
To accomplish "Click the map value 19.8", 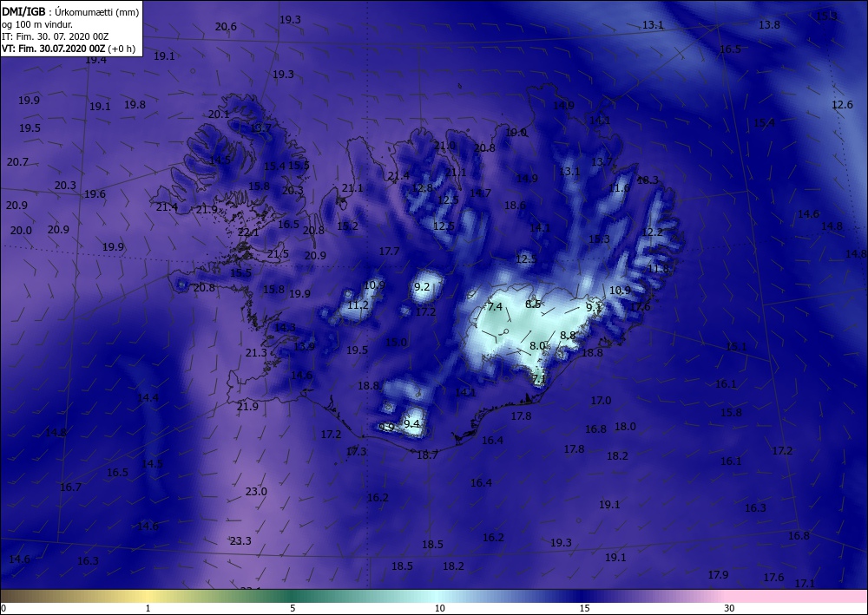I will coord(135,105).
